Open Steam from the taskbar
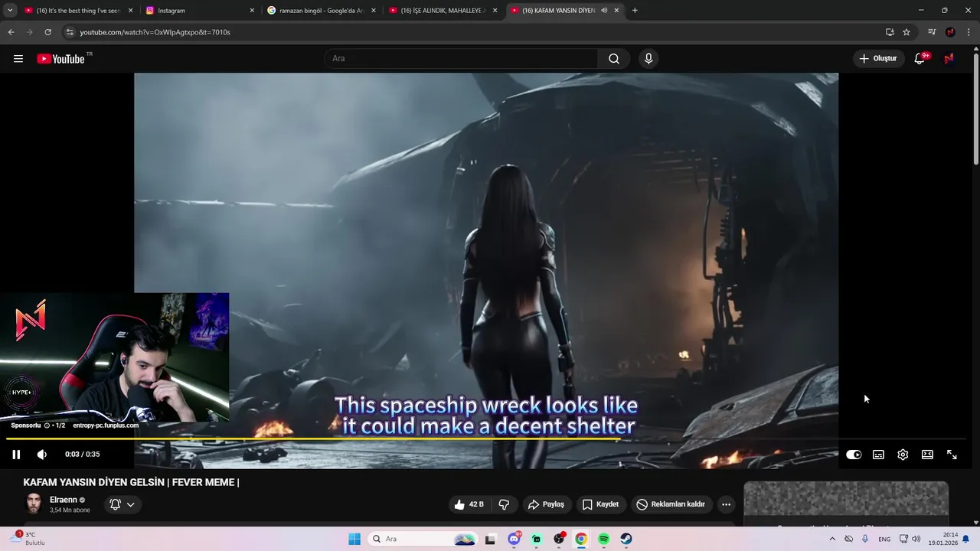The width and height of the screenshot is (980, 551). click(626, 540)
